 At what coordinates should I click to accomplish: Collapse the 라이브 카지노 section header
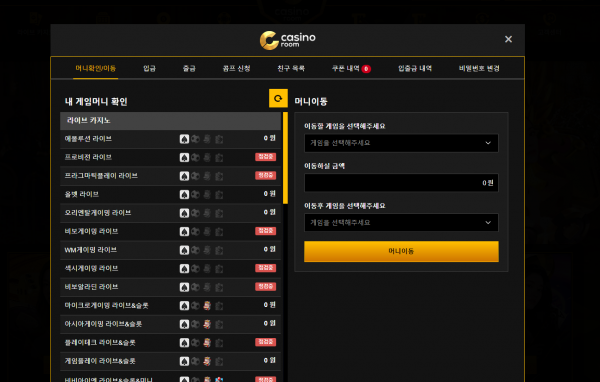[170, 121]
